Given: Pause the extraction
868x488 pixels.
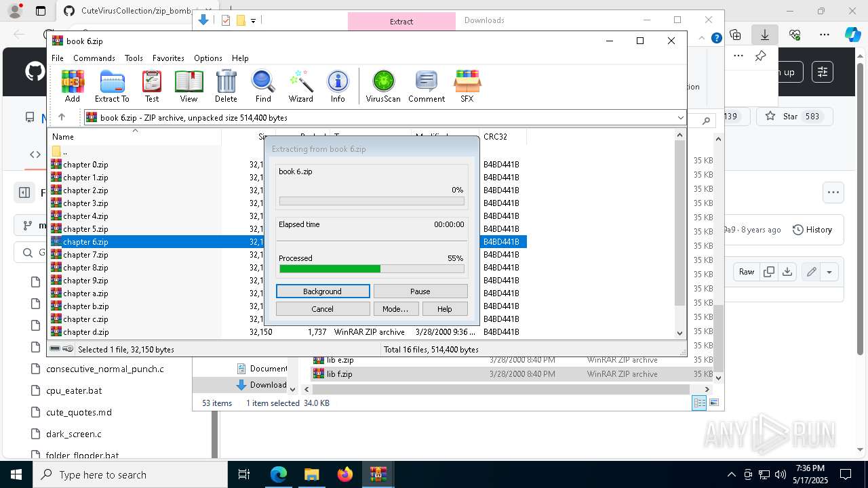Looking at the screenshot, I should pyautogui.click(x=420, y=291).
